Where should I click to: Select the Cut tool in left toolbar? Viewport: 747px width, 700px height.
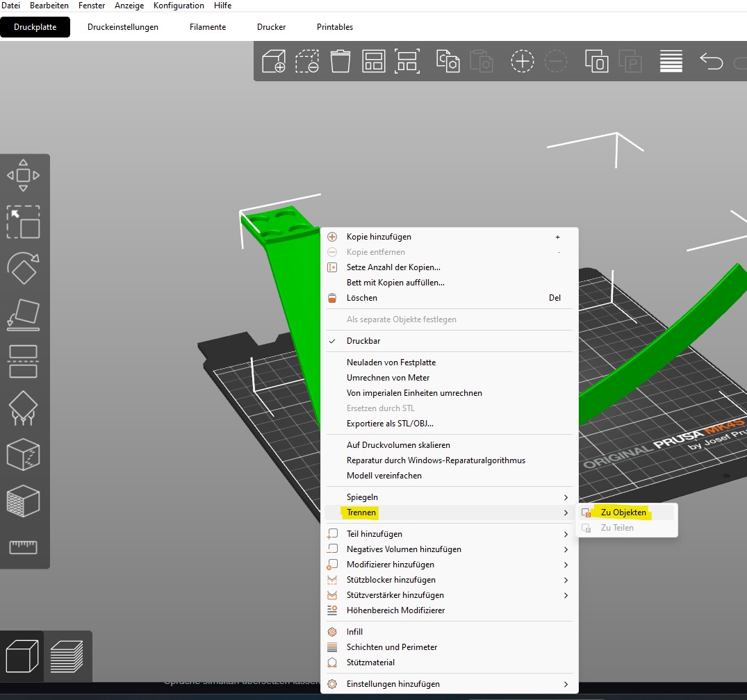(23, 361)
